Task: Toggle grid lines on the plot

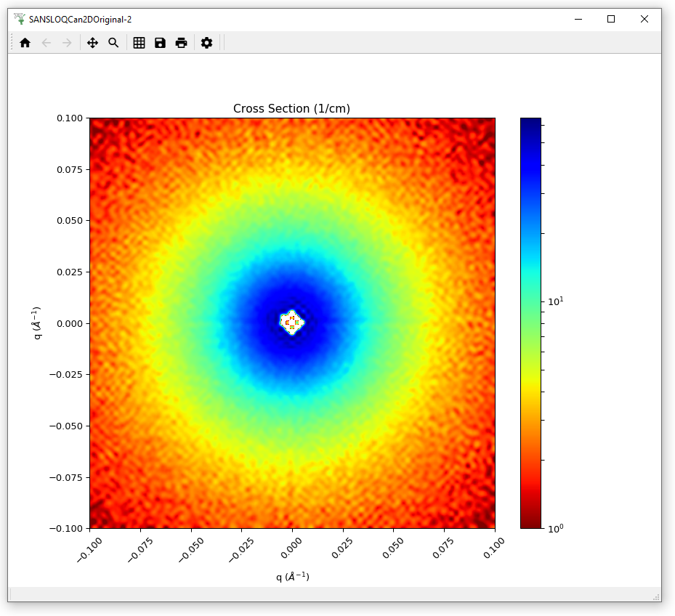Action: click(139, 43)
